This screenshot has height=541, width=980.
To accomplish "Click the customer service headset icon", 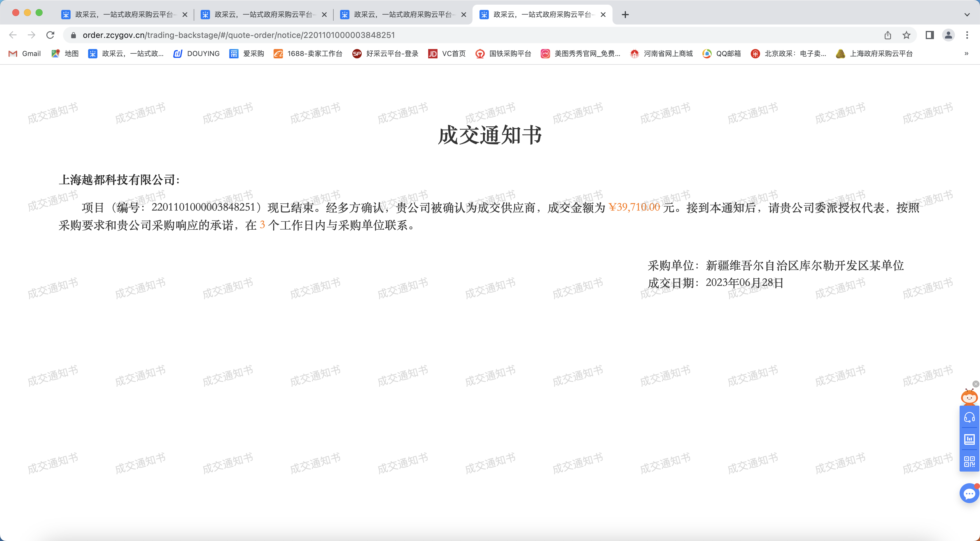I will [x=969, y=417].
